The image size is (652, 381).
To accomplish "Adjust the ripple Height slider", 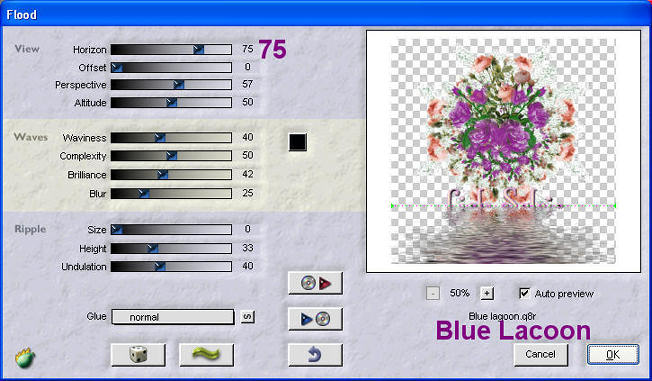I will coord(171,248).
